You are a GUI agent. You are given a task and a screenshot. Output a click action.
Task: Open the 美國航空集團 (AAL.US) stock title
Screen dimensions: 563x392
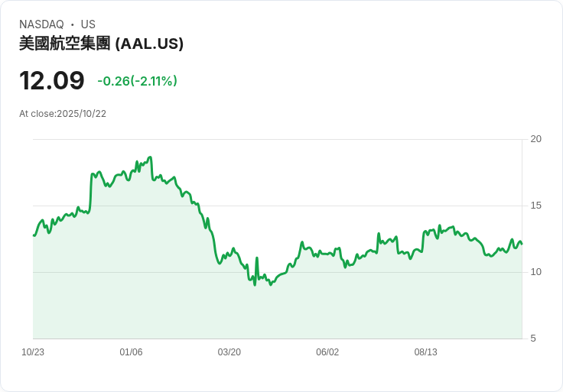click(x=101, y=44)
